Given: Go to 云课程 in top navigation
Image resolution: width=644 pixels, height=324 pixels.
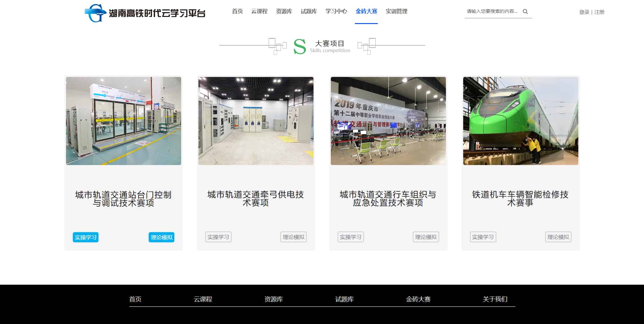Looking at the screenshot, I should click(259, 12).
